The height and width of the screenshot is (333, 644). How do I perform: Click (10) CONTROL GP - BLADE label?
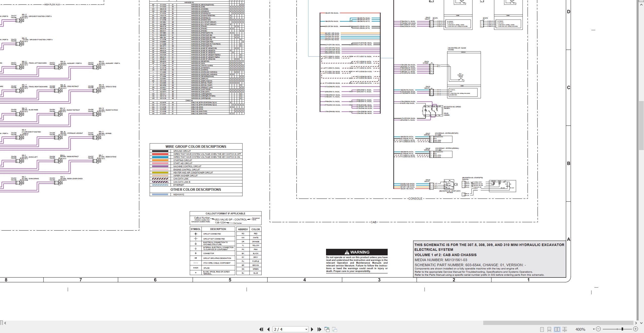[457, 48]
